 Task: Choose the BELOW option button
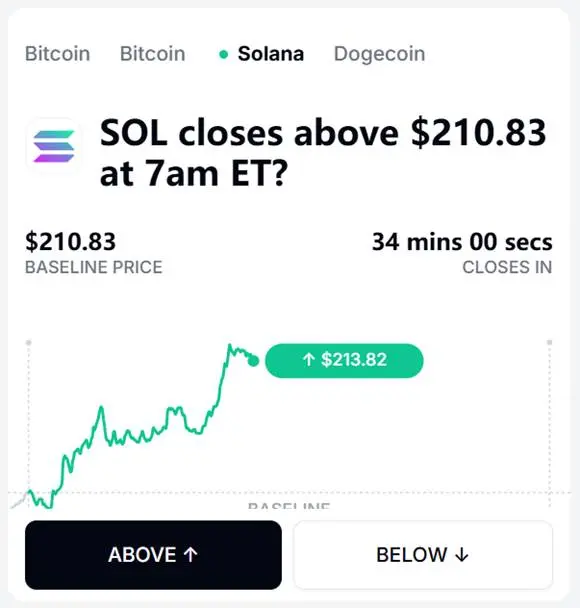click(423, 555)
